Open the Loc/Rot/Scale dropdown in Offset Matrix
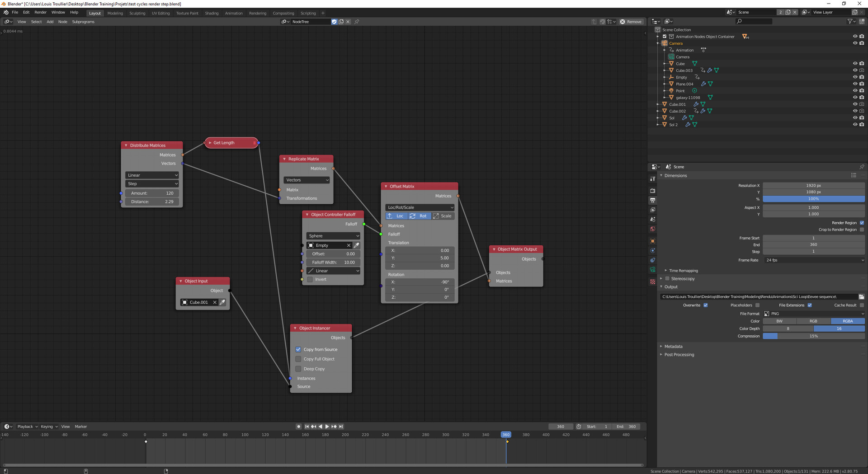Viewport: 868px width, 474px height. coord(420,207)
